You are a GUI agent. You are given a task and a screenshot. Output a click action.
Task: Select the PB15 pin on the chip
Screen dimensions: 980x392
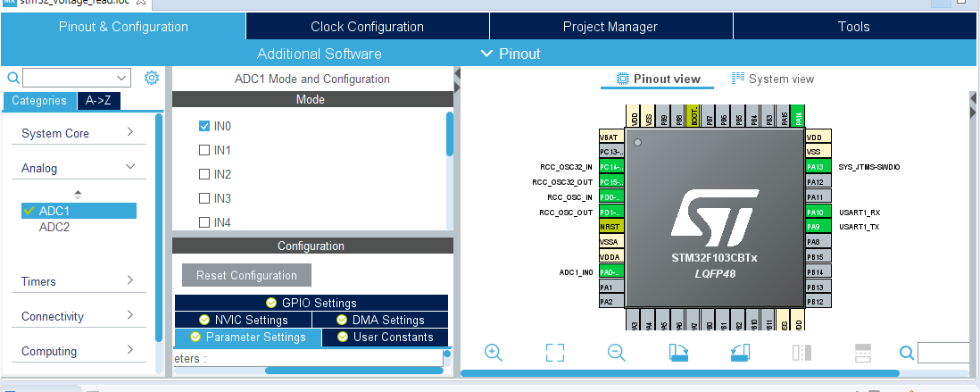818,257
